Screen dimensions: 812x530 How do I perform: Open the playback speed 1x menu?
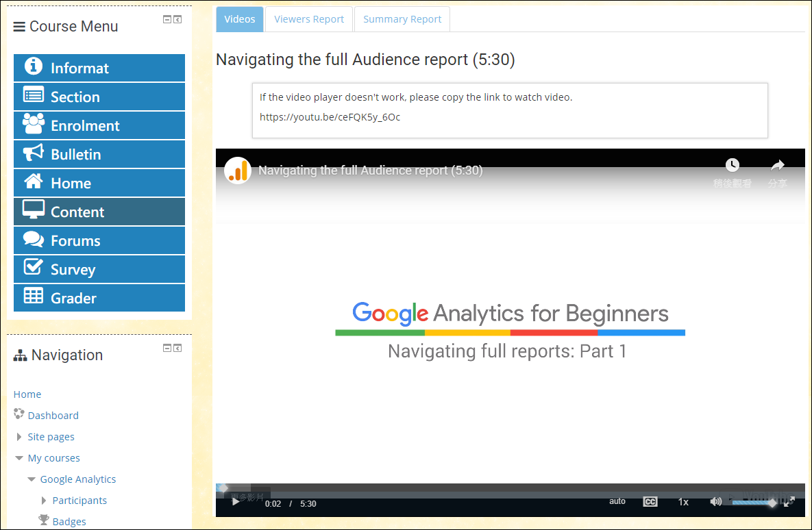coord(683,502)
